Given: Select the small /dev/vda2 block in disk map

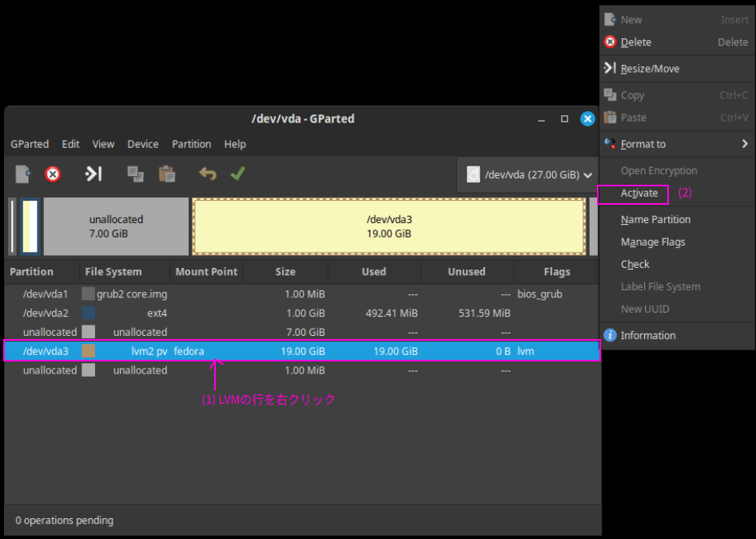Looking at the screenshot, I should point(30,226).
